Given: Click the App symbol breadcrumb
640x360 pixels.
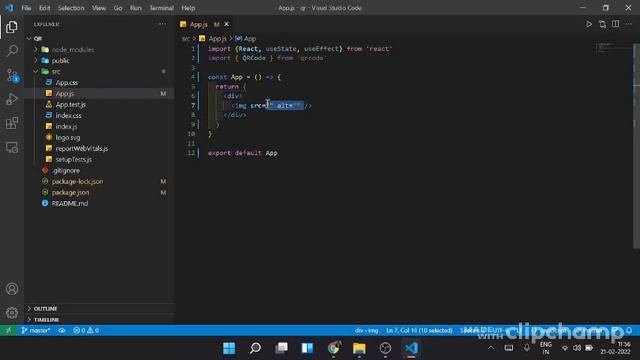Looking at the screenshot, I should (246, 39).
